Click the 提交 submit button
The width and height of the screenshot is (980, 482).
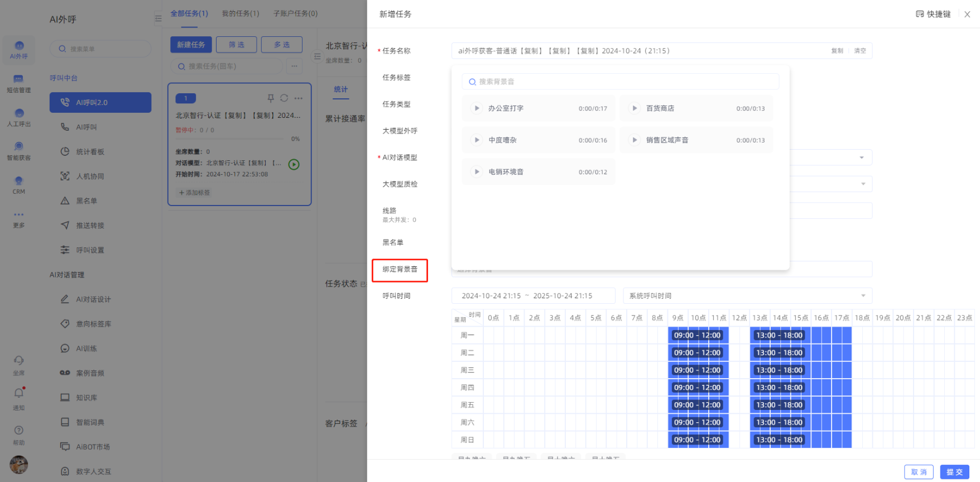(954, 472)
